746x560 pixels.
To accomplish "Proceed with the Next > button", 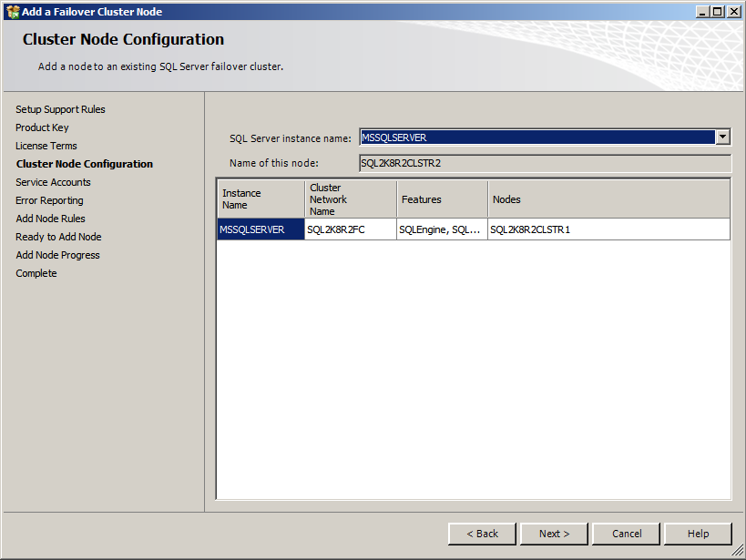I will (555, 534).
